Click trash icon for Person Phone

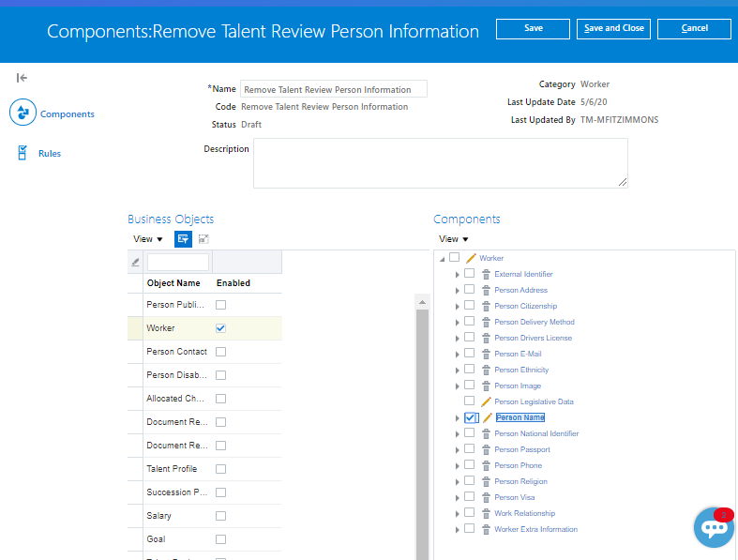click(486, 466)
